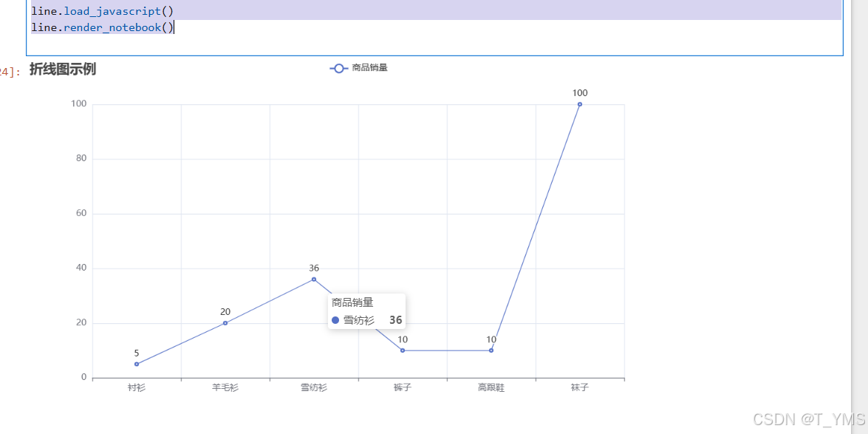Image resolution: width=868 pixels, height=434 pixels.
Task: Select the x-axis label 衬衫
Action: tap(137, 387)
